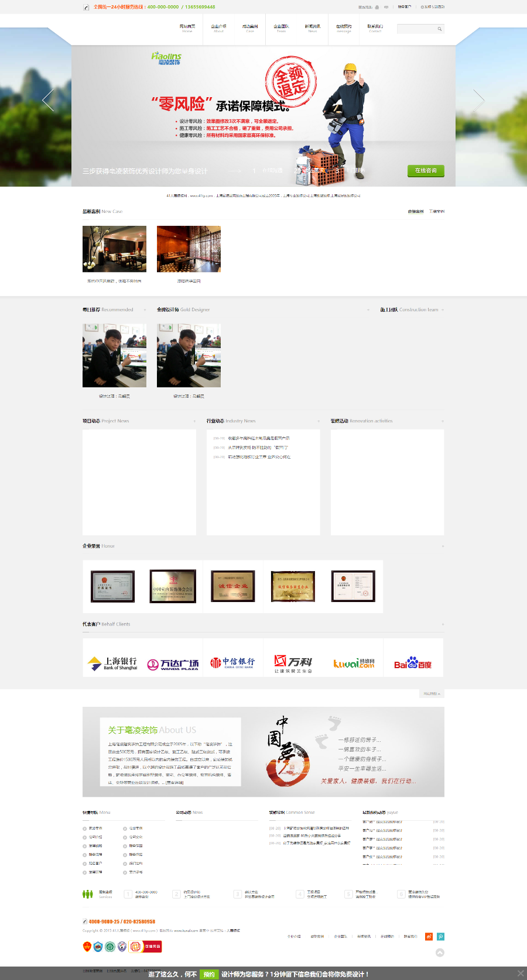Click the Wanda Plaza client logo

[x=173, y=664]
